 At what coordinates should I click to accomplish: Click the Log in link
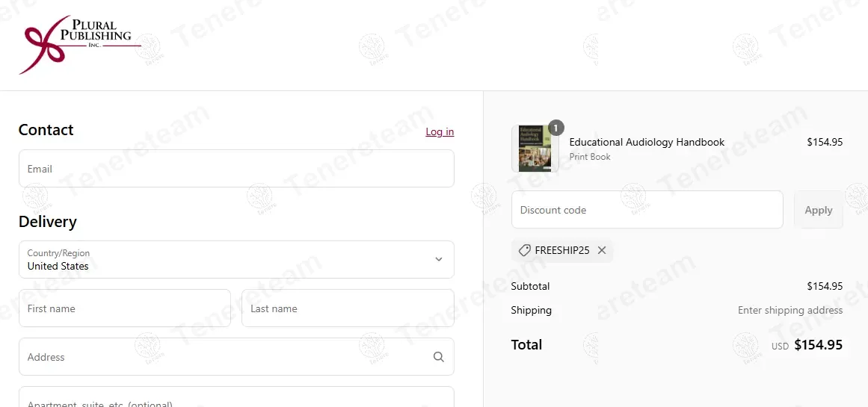click(440, 132)
